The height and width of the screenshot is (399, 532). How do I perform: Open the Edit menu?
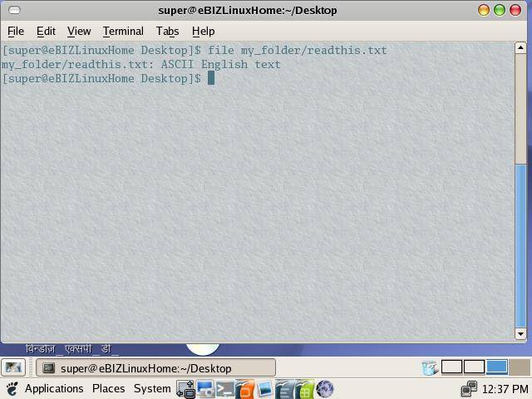click(46, 31)
